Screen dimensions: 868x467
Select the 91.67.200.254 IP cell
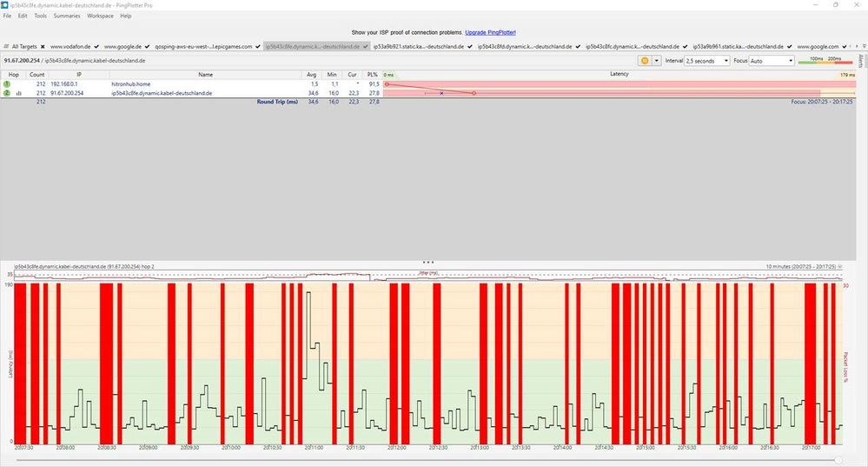point(67,93)
